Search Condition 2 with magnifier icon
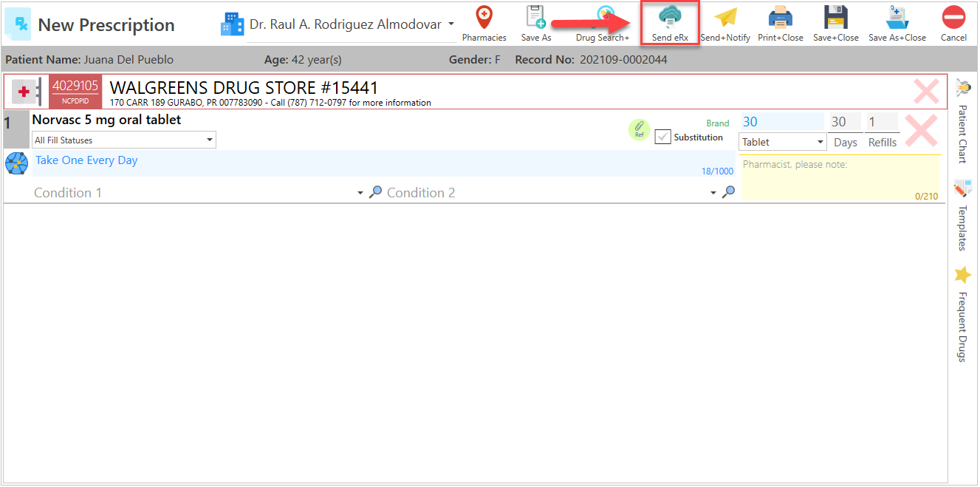 [x=728, y=192]
